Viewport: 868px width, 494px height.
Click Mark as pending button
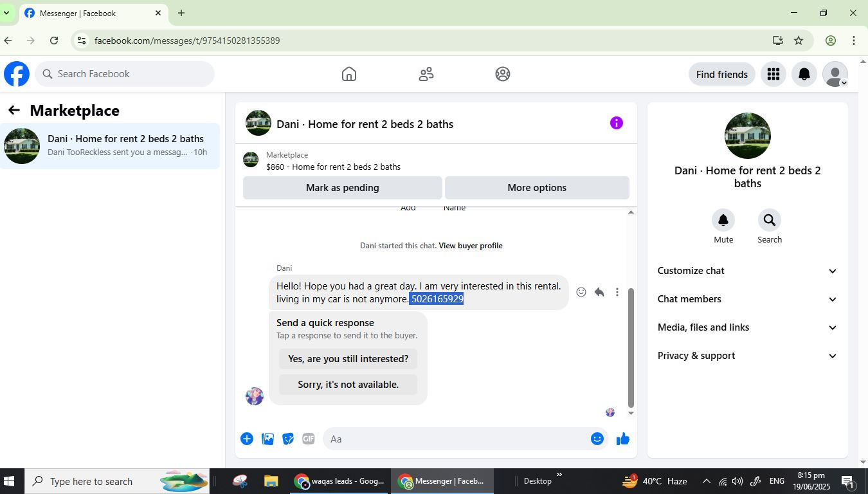[x=343, y=188]
